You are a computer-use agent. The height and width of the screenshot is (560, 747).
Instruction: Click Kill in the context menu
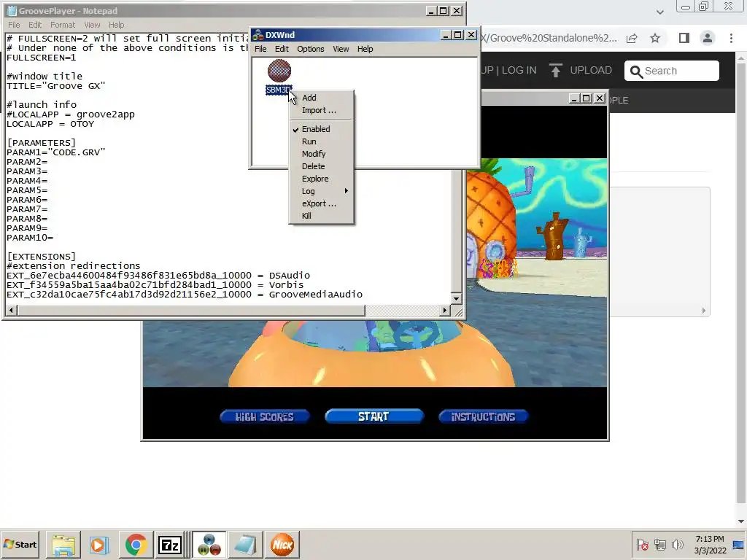pyautogui.click(x=306, y=216)
